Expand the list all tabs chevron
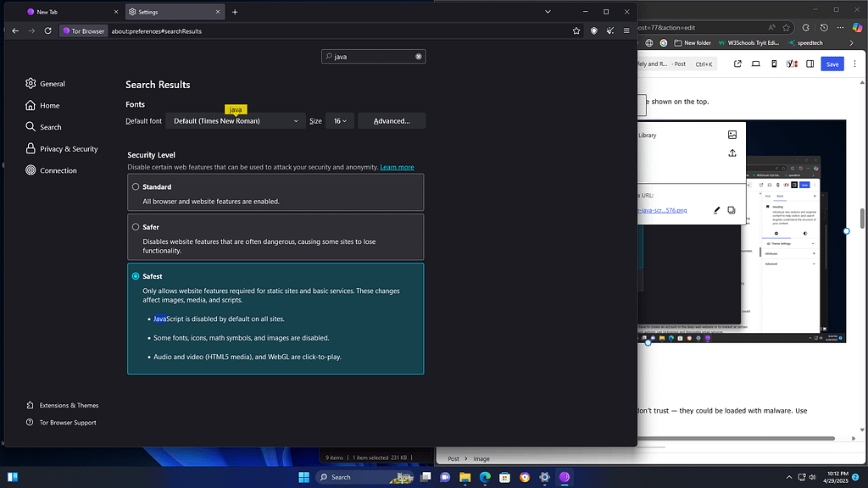The height and width of the screenshot is (488, 868). pos(548,12)
